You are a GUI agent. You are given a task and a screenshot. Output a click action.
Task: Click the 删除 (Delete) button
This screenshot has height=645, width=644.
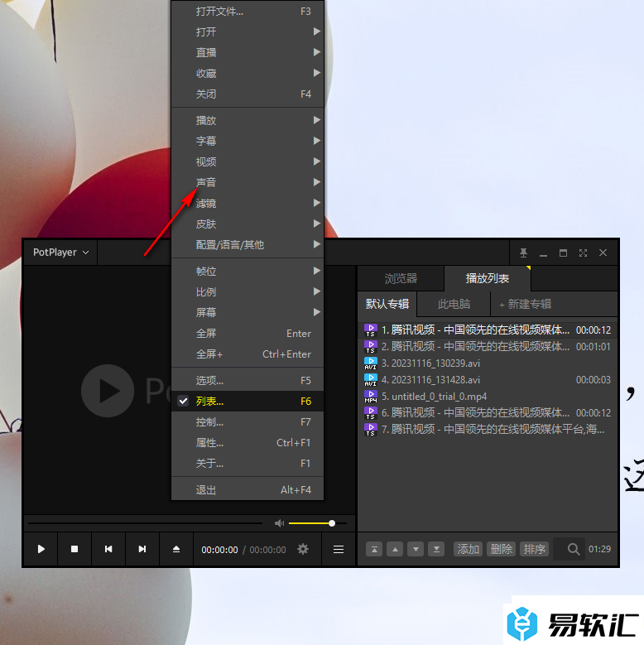[x=502, y=549]
